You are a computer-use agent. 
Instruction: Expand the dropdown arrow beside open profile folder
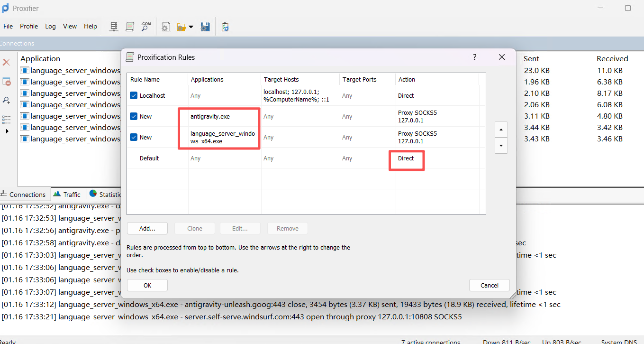tap(191, 27)
